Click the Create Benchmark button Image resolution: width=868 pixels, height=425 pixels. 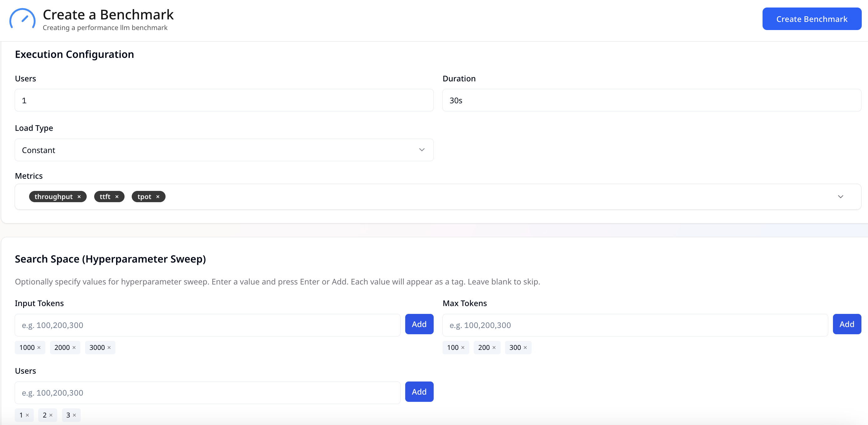pos(811,19)
